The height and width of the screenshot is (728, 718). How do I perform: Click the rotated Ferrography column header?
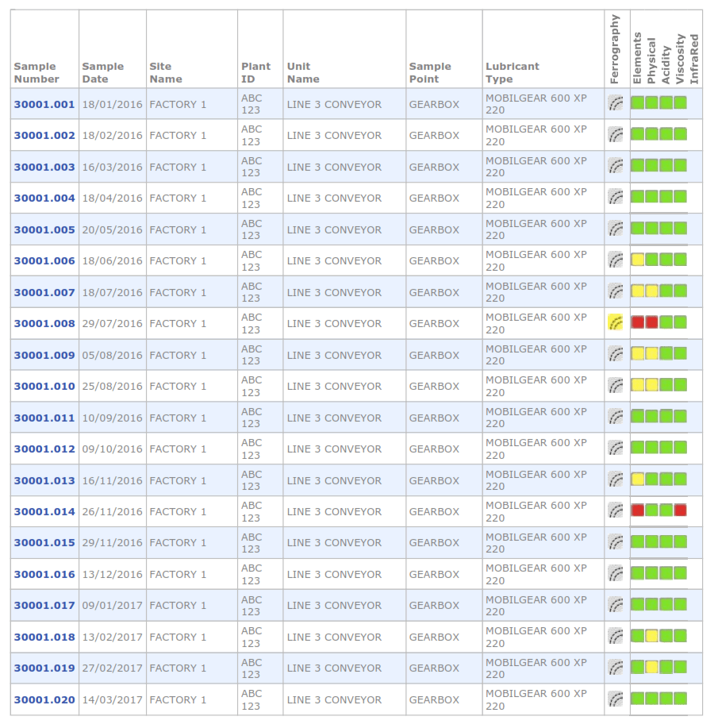pos(615,48)
